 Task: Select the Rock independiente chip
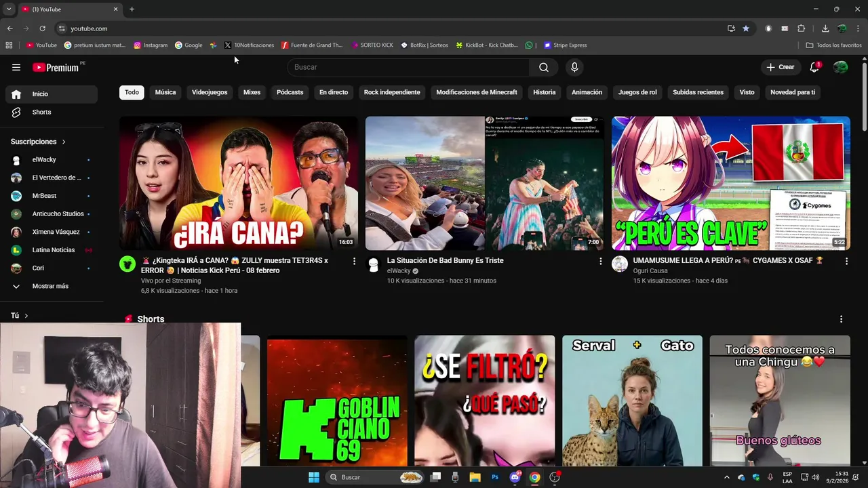[x=392, y=92]
